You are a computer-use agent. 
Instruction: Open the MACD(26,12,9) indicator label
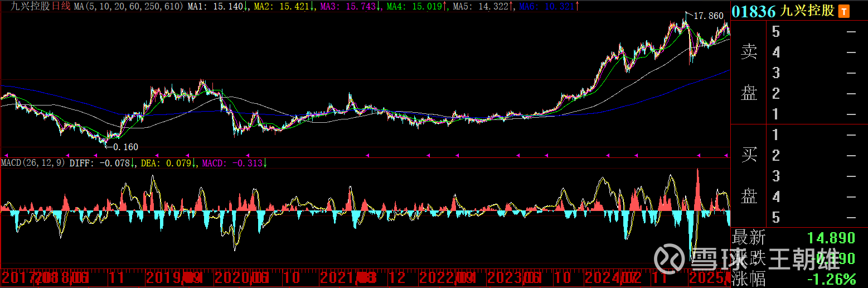[33, 163]
